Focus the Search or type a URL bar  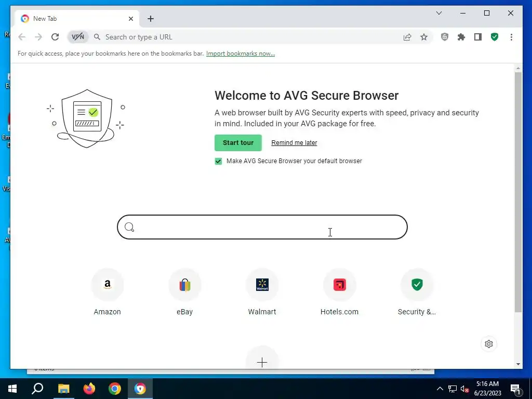pos(251,37)
